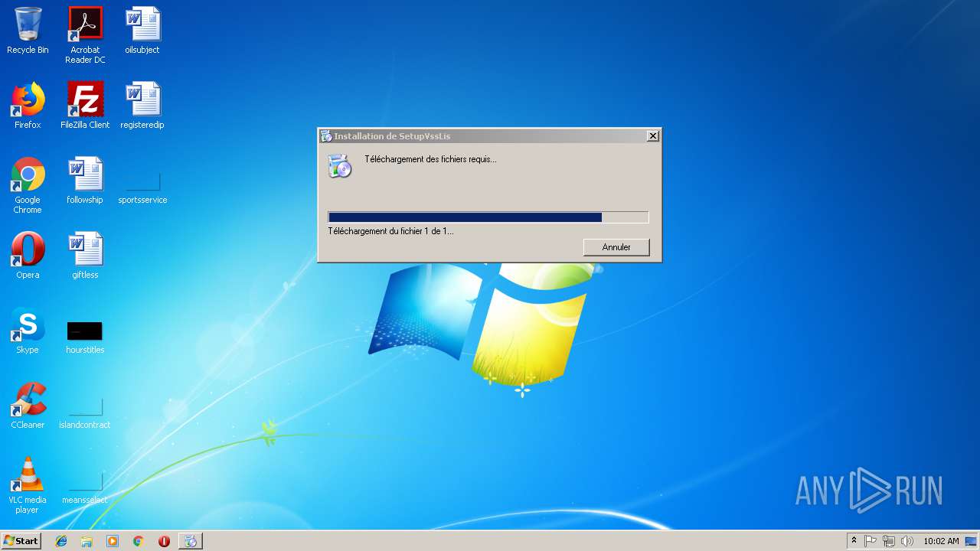Launch Firefox from the desktop

(28, 106)
